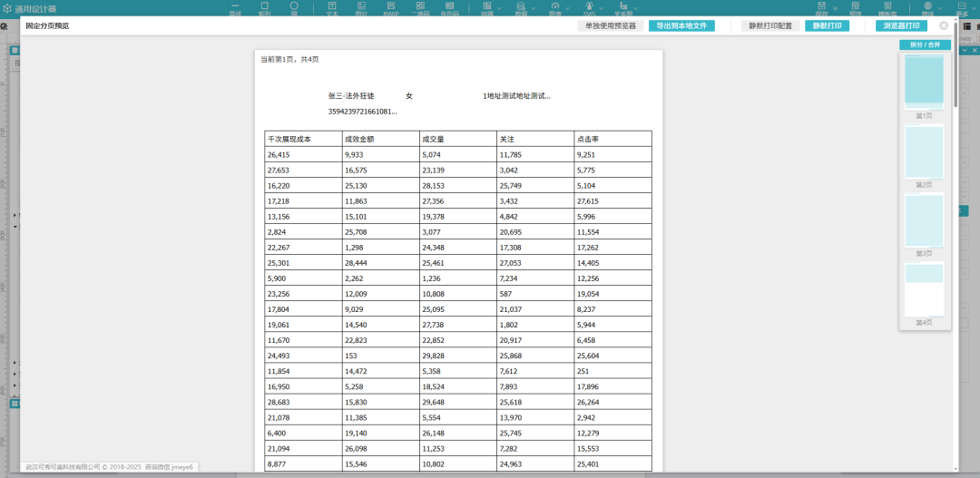This screenshot has height=478, width=980.
Task: Open the page 4 thumbnail
Action: coord(924,290)
